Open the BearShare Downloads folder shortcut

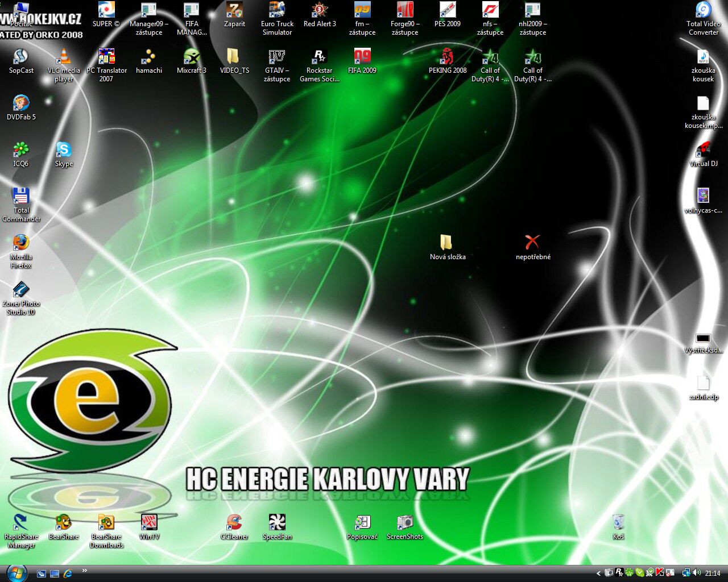[106, 531]
